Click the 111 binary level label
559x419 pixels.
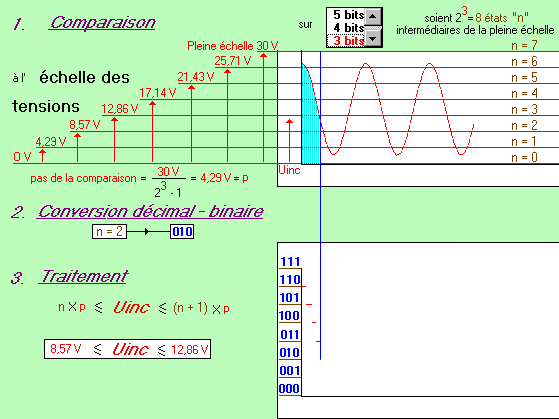[290, 262]
